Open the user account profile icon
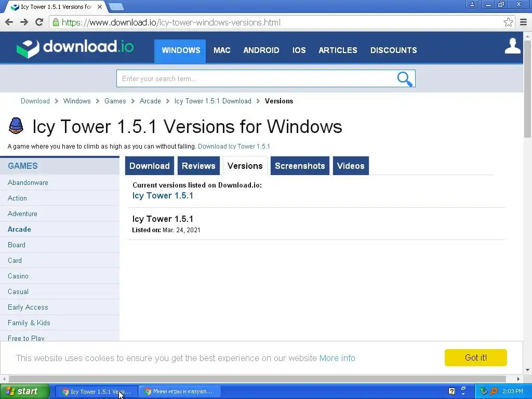 point(512,46)
